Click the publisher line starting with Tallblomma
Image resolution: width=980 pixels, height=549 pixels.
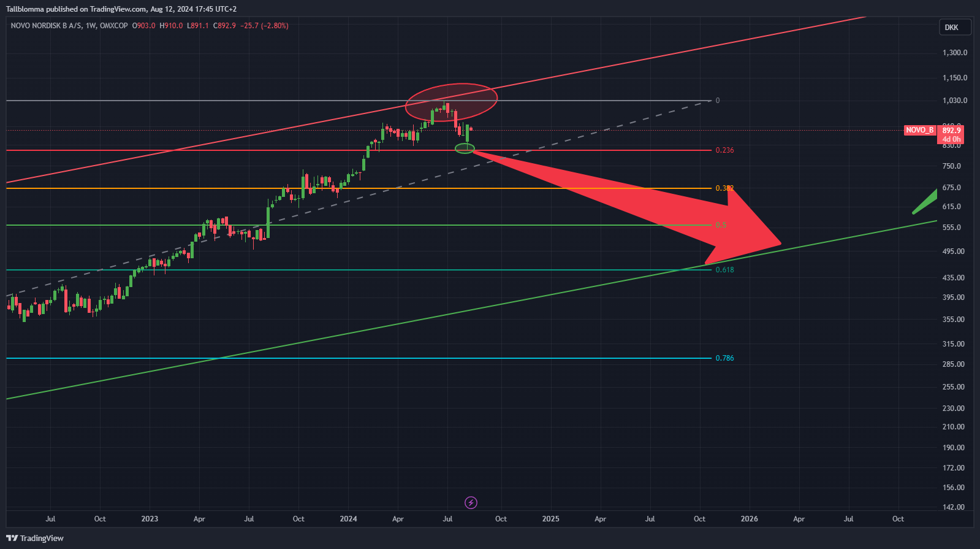click(x=121, y=9)
